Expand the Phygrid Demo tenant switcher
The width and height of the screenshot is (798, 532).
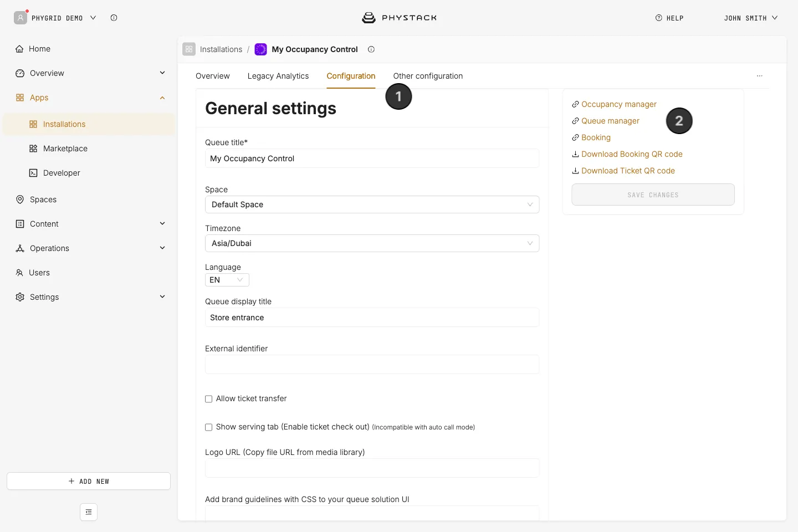coord(93,18)
